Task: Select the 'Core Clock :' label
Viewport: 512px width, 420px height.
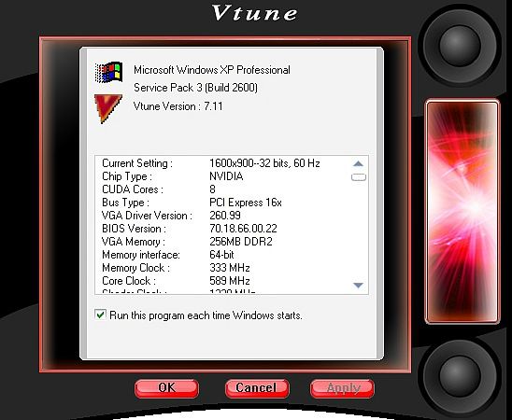Action: point(129,281)
